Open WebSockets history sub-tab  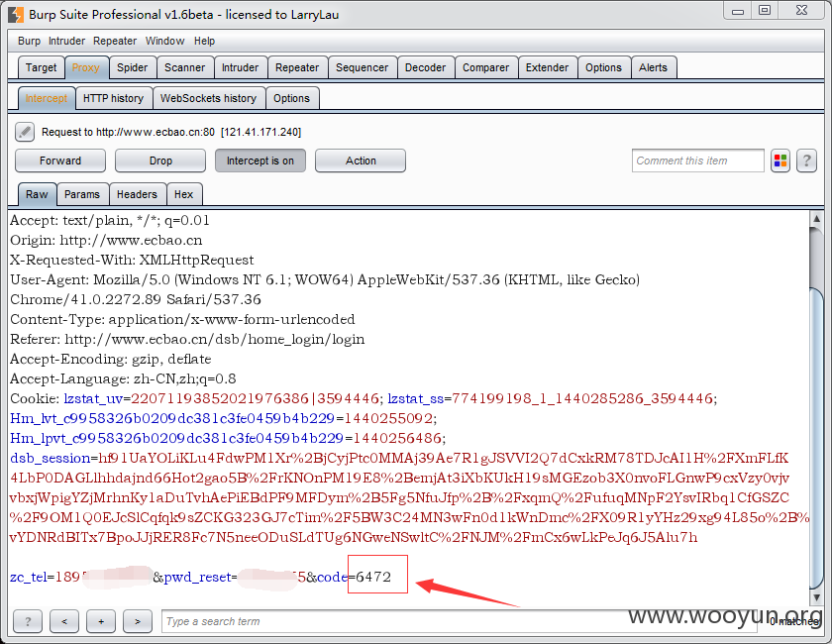pos(209,98)
